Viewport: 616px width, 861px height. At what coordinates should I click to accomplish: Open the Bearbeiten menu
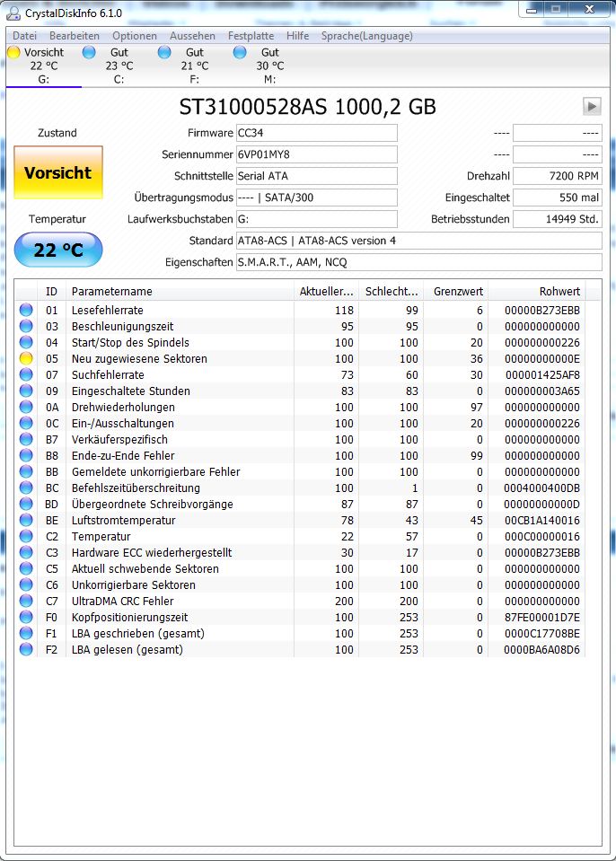(x=75, y=36)
